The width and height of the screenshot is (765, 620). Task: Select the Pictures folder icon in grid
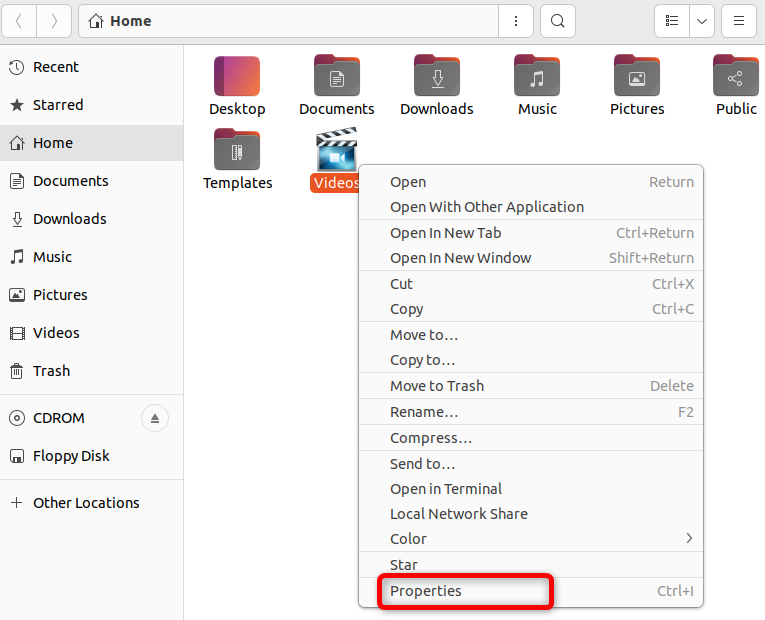tap(637, 77)
